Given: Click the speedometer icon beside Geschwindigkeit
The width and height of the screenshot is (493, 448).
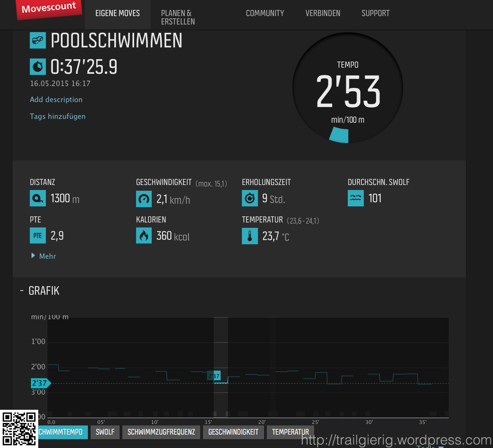Looking at the screenshot, I should coord(144,199).
